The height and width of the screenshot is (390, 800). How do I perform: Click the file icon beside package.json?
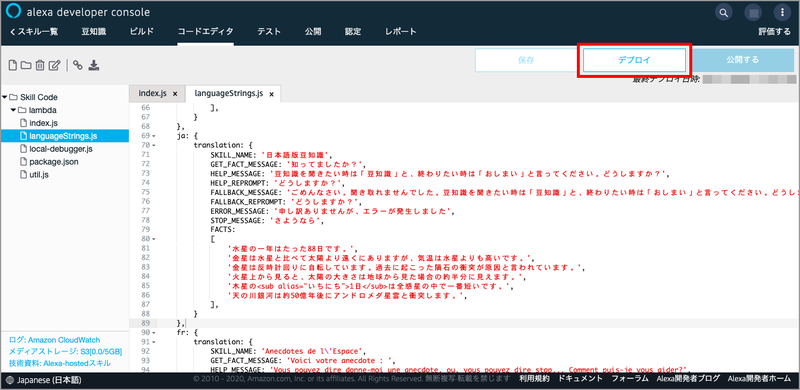(23, 162)
